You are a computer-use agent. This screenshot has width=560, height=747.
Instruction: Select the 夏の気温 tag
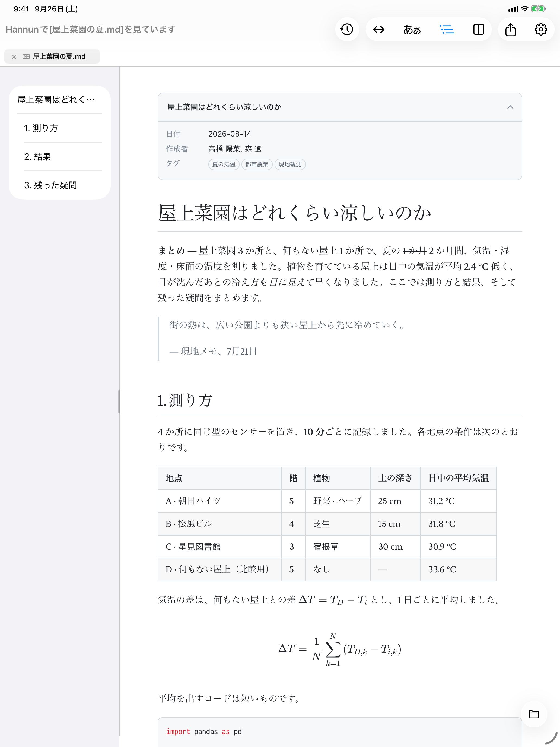click(224, 164)
